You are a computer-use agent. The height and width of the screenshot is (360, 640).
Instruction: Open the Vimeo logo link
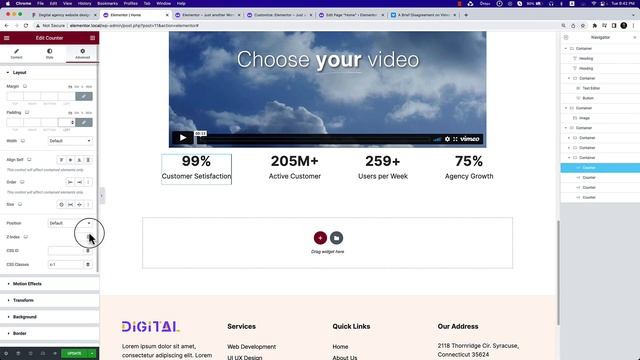[x=470, y=139]
